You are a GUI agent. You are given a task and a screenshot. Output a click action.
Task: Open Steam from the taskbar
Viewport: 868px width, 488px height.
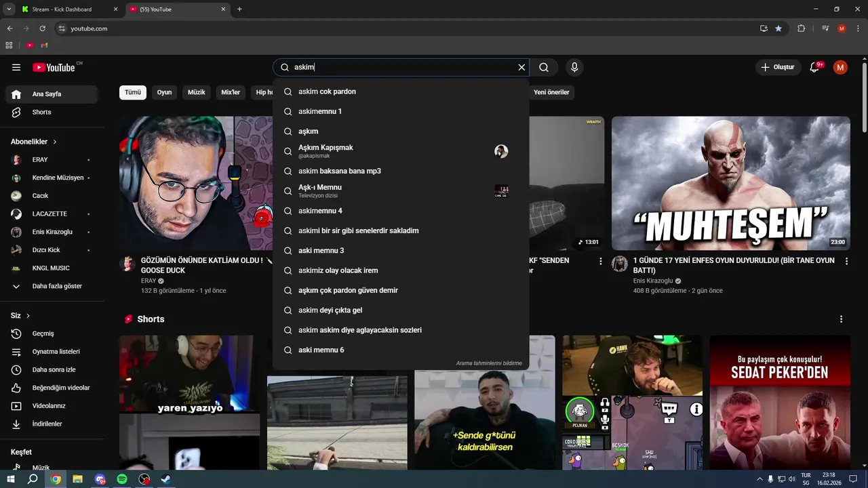click(166, 479)
